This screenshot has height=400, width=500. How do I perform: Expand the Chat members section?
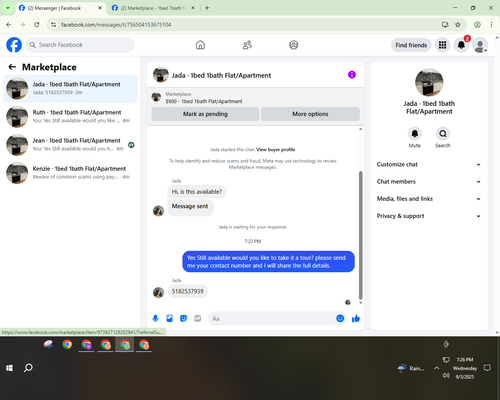[x=429, y=182]
